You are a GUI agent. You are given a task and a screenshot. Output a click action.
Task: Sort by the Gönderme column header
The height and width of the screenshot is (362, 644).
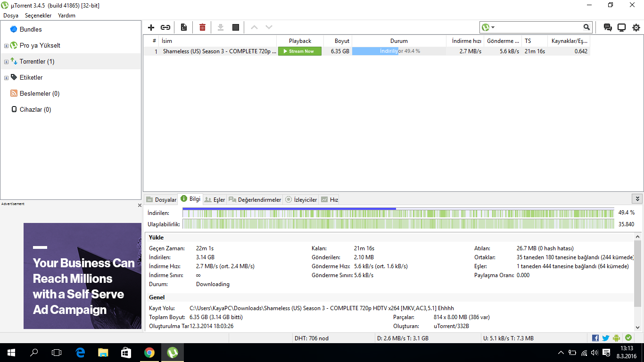click(x=503, y=41)
